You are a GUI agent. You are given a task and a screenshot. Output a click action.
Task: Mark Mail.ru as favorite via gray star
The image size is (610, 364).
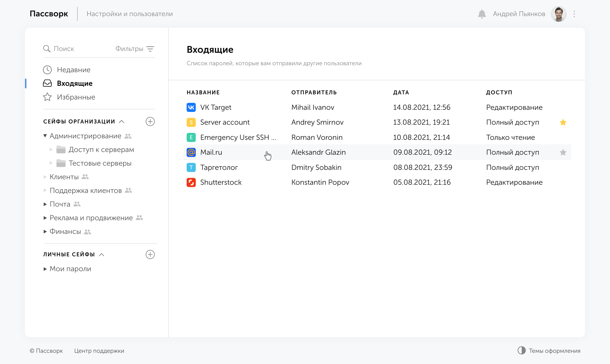563,153
